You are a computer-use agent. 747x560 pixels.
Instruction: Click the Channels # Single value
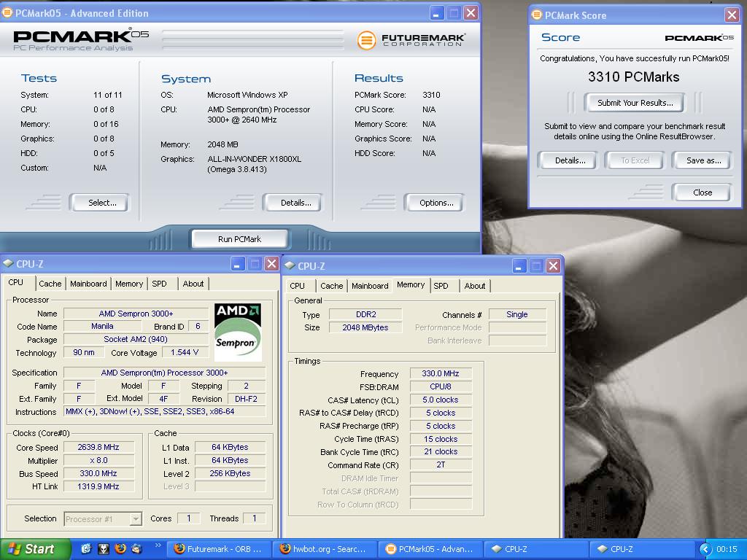[517, 314]
